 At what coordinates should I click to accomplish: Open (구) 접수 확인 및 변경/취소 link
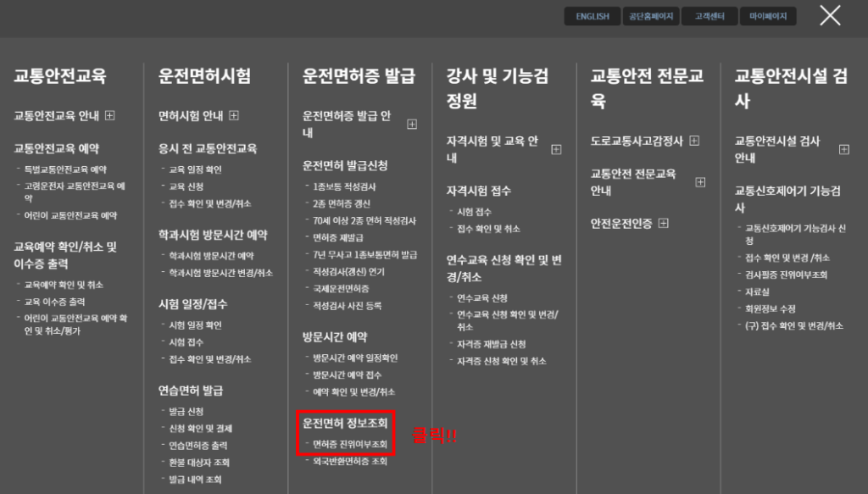(x=793, y=326)
